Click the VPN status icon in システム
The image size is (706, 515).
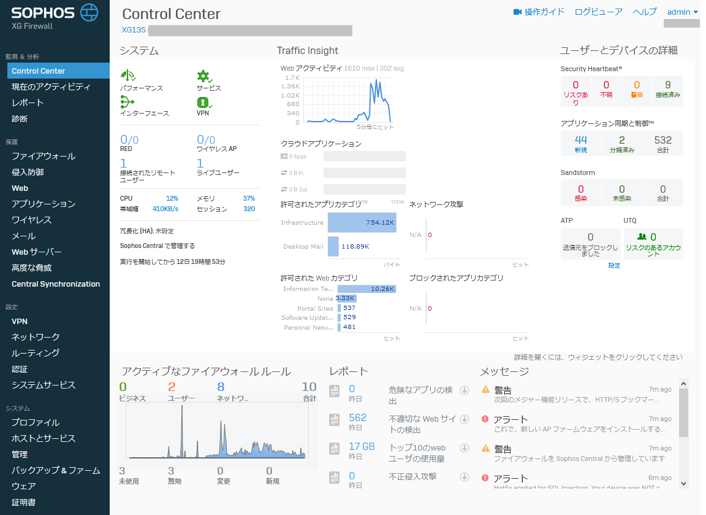coord(203,102)
